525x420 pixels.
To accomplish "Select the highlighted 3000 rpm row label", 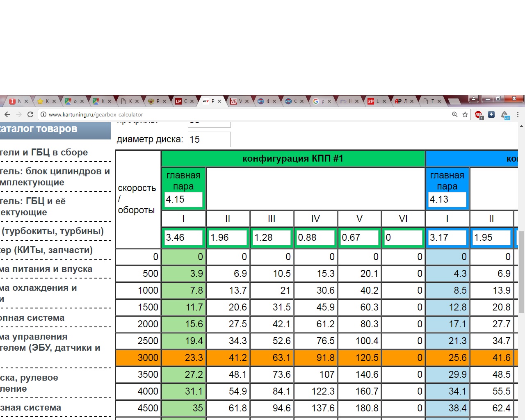I will pyautogui.click(x=138, y=358).
